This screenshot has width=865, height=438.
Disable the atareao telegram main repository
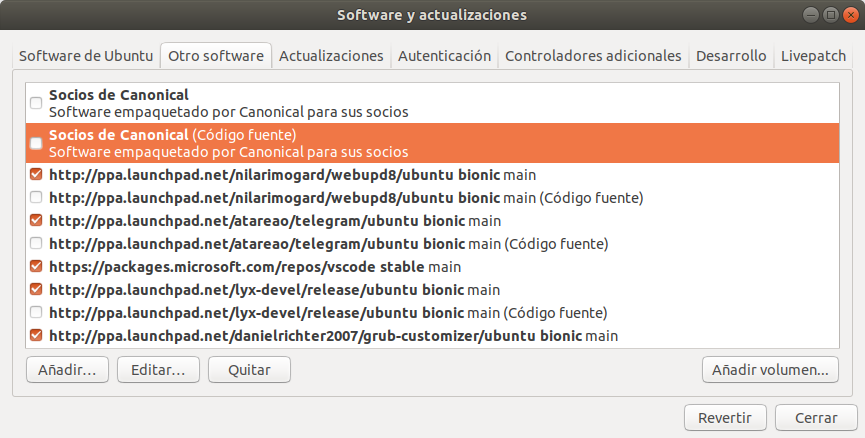pos(36,221)
